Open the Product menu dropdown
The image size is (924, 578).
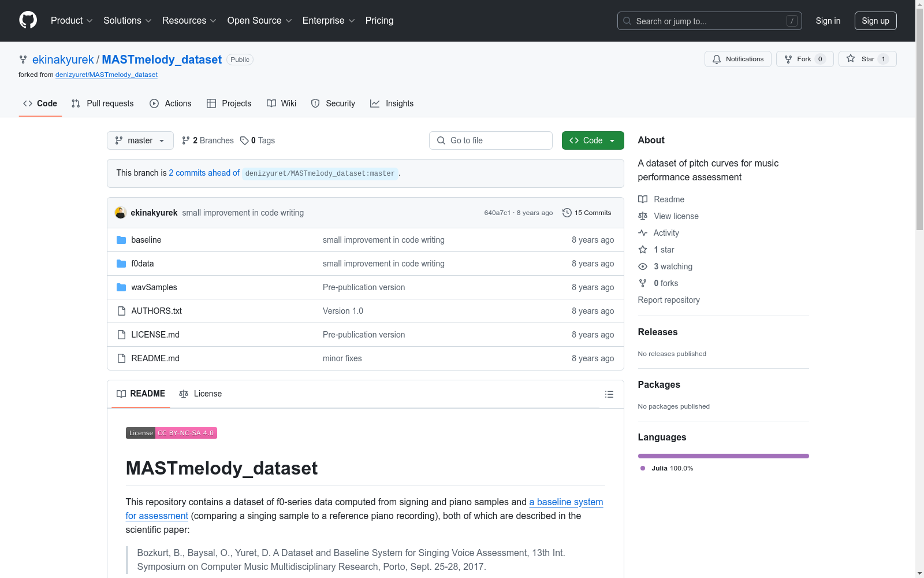coord(72,21)
